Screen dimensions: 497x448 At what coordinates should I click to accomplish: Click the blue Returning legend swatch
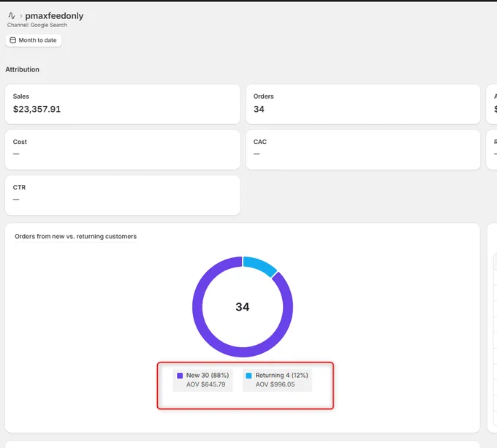(x=248, y=376)
